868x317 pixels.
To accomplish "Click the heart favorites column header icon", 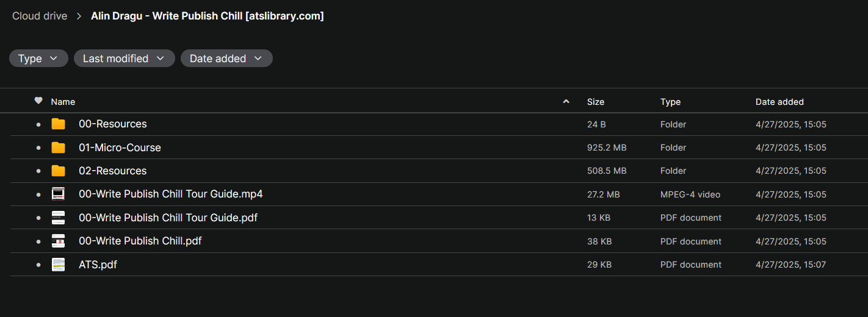I will pos(38,101).
